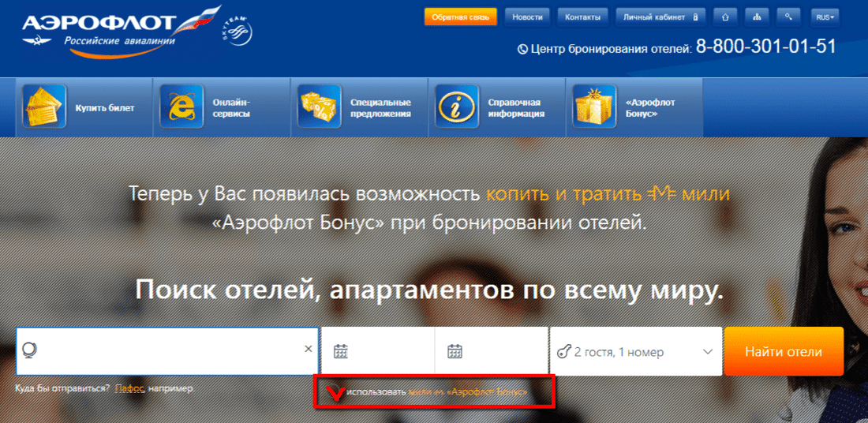Click the копить и тратить мили link
The width and height of the screenshot is (868, 423).
[608, 194]
